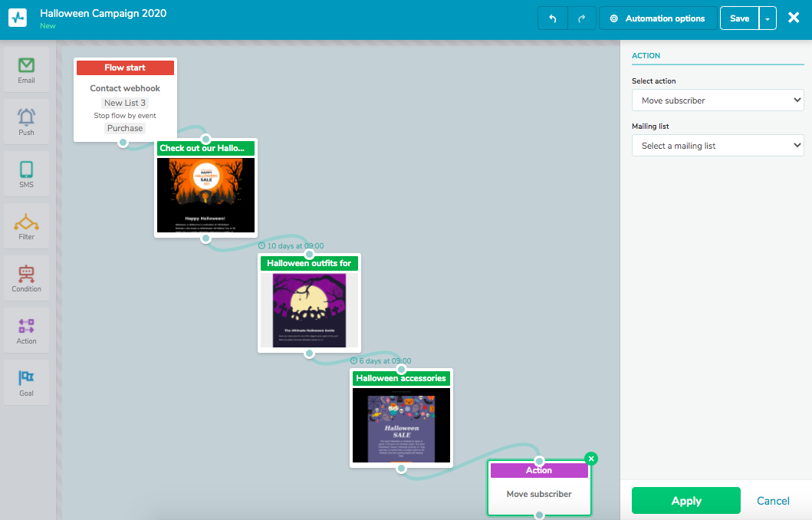812x520 pixels.
Task: Open Automation options
Action: coord(657,18)
